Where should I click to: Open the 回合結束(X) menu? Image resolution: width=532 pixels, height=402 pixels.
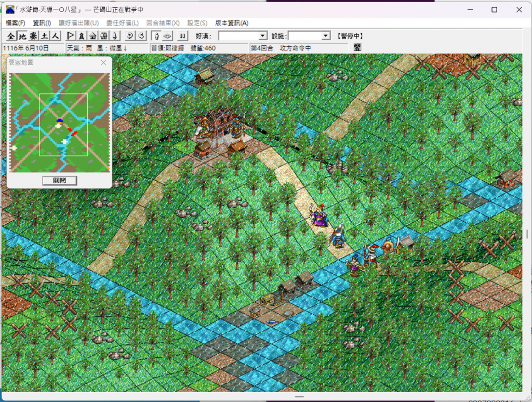point(163,23)
